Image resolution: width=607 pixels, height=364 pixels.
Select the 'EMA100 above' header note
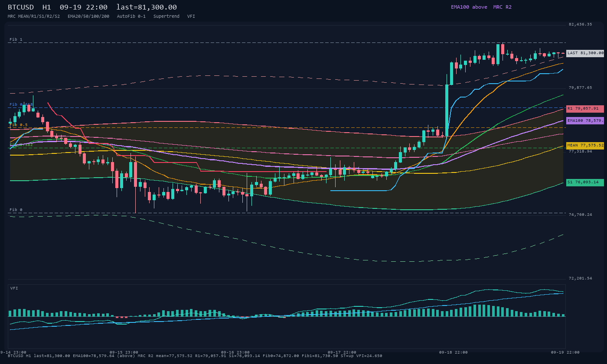469,7
